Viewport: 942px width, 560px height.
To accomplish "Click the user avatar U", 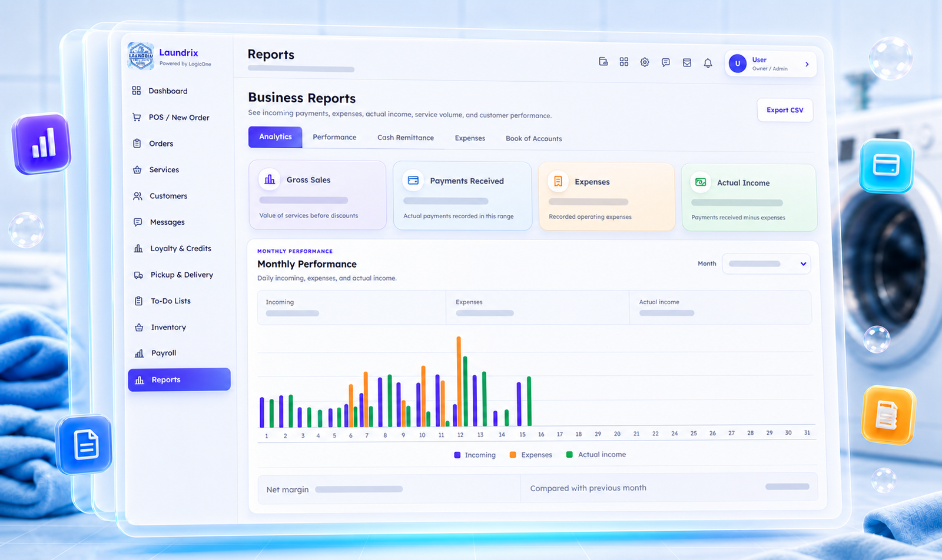I will coord(738,64).
